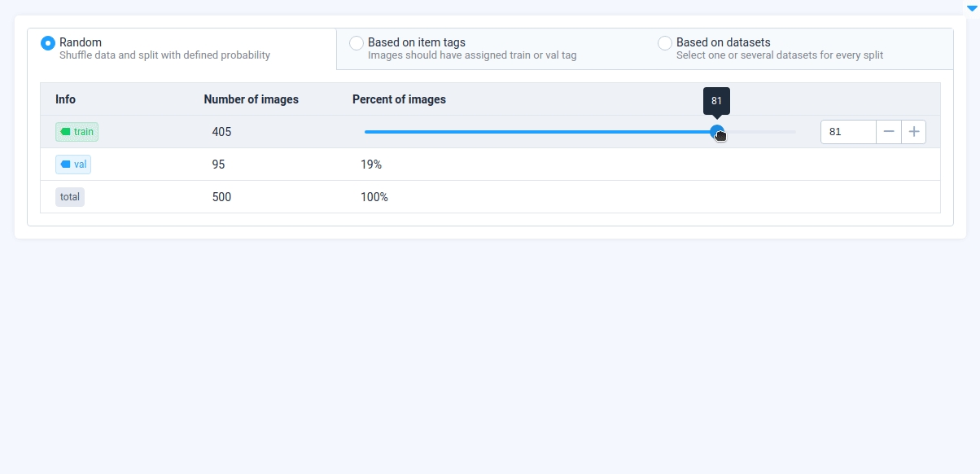
Task: Click the train percent slider handle
Action: [716, 132]
